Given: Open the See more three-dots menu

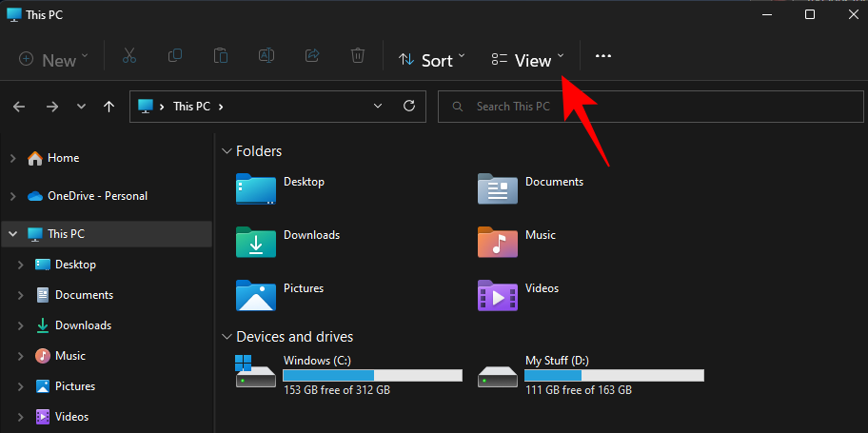Looking at the screenshot, I should click(x=602, y=56).
